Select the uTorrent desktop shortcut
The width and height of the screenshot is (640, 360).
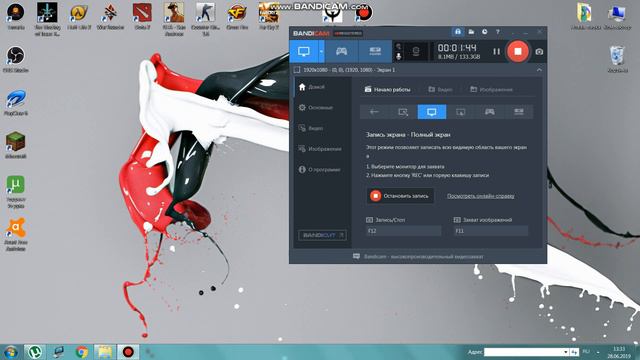click(16, 192)
